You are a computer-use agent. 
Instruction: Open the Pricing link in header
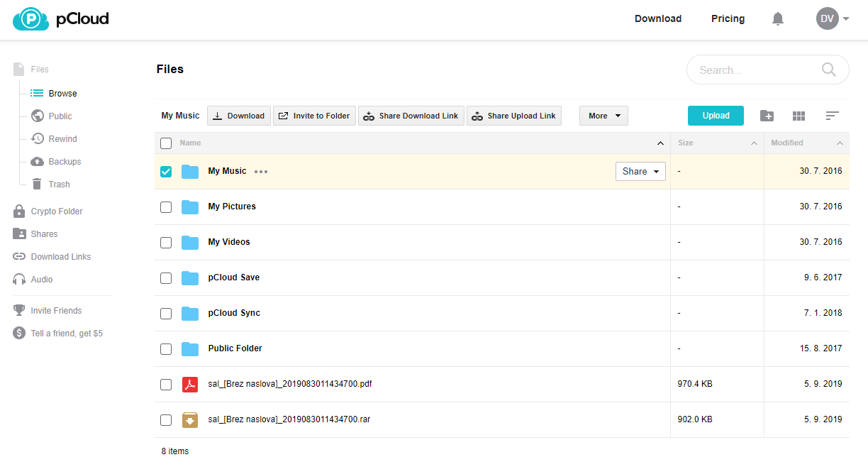pyautogui.click(x=728, y=19)
